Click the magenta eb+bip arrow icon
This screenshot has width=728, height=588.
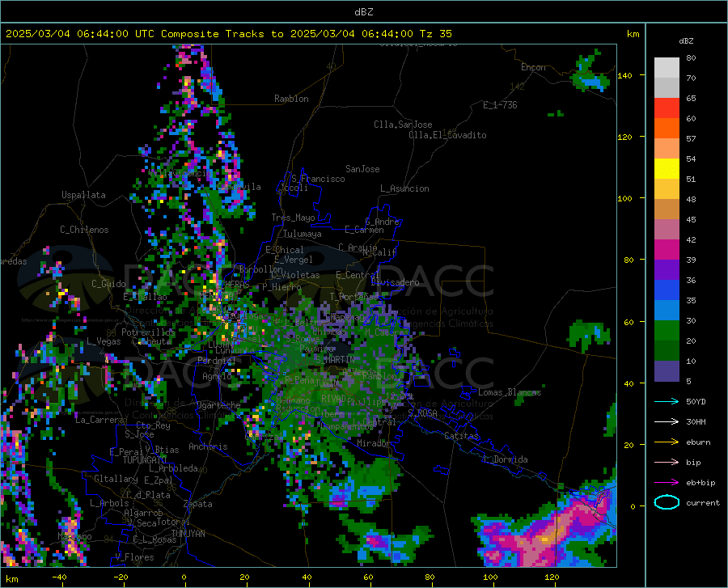(667, 483)
